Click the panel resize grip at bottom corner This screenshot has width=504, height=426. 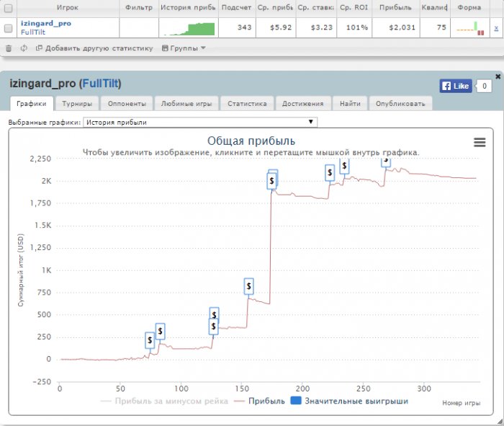click(x=500, y=421)
